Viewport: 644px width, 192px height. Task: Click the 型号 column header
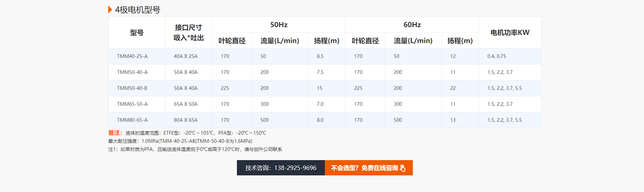pyautogui.click(x=137, y=33)
